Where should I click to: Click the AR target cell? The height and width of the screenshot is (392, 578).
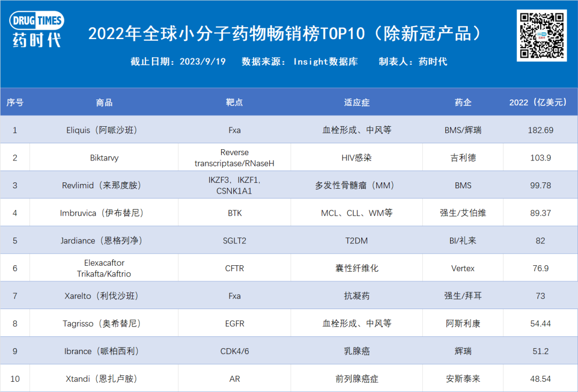tap(234, 379)
